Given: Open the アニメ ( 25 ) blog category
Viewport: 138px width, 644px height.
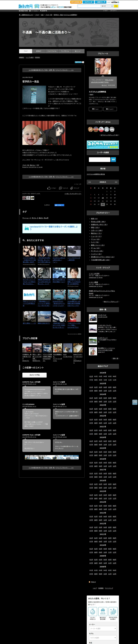Looking at the screenshot, I should (x=95, y=239).
